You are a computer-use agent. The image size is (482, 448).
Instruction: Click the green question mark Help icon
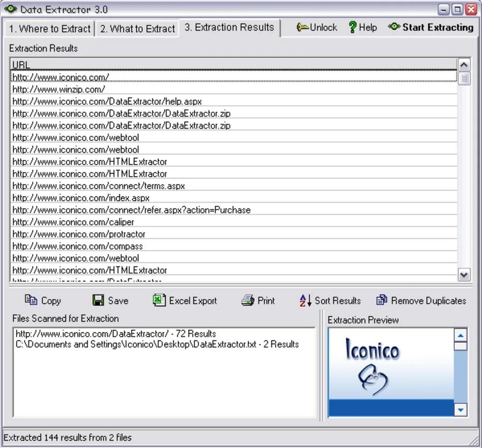tap(353, 27)
